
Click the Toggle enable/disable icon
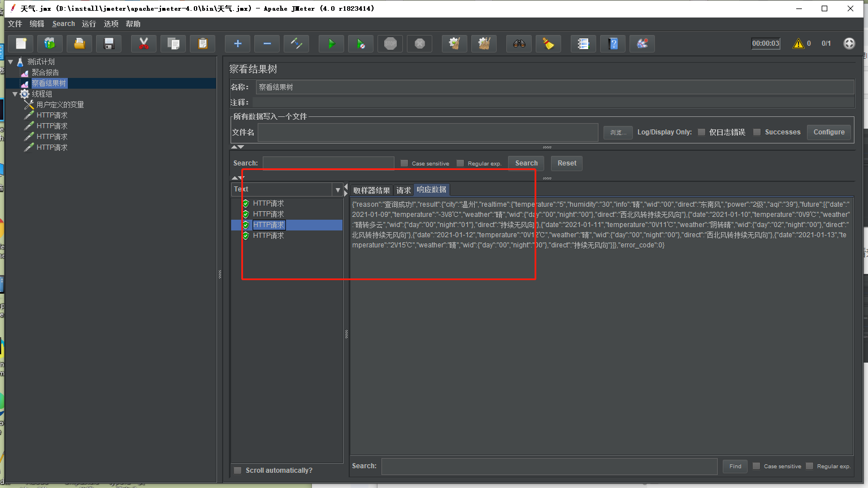pyautogui.click(x=297, y=43)
